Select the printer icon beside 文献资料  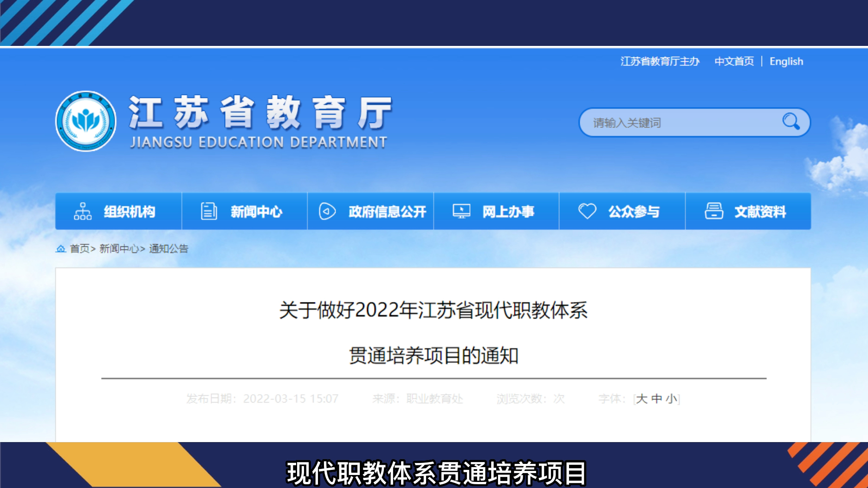click(713, 211)
